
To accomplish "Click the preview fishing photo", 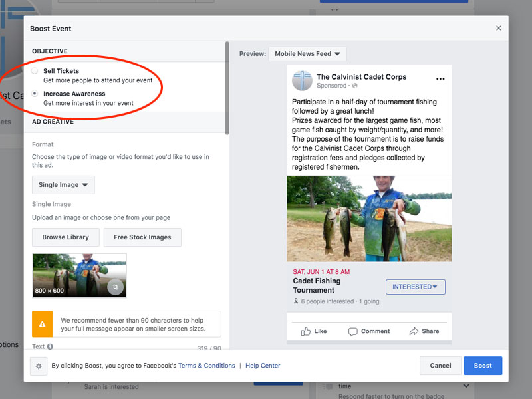I will pos(369,219).
